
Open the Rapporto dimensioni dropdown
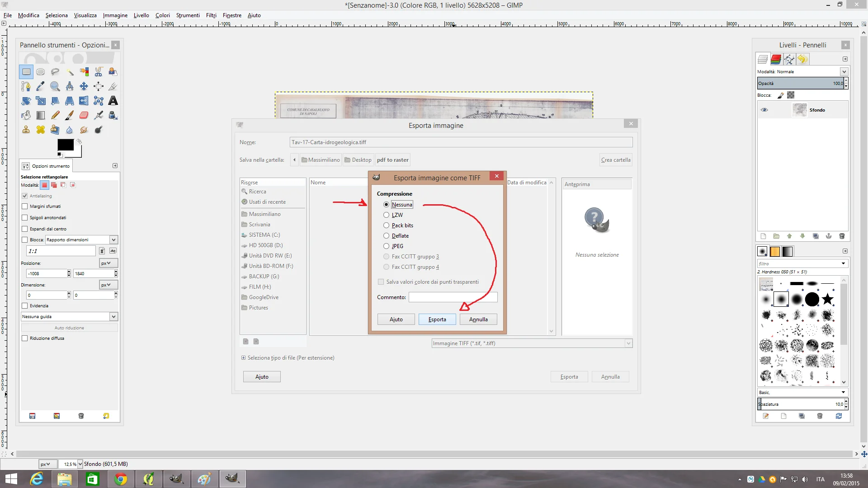point(81,240)
